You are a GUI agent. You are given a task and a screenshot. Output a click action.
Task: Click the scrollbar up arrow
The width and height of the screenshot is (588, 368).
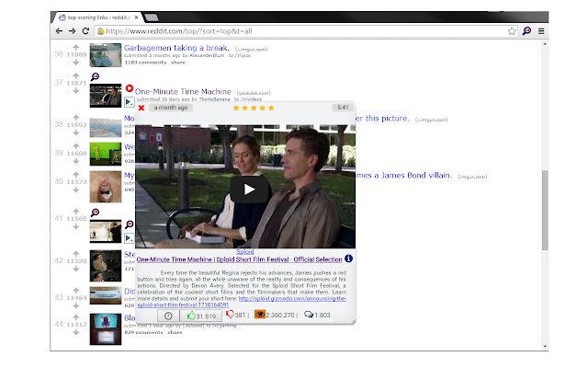pyautogui.click(x=545, y=44)
